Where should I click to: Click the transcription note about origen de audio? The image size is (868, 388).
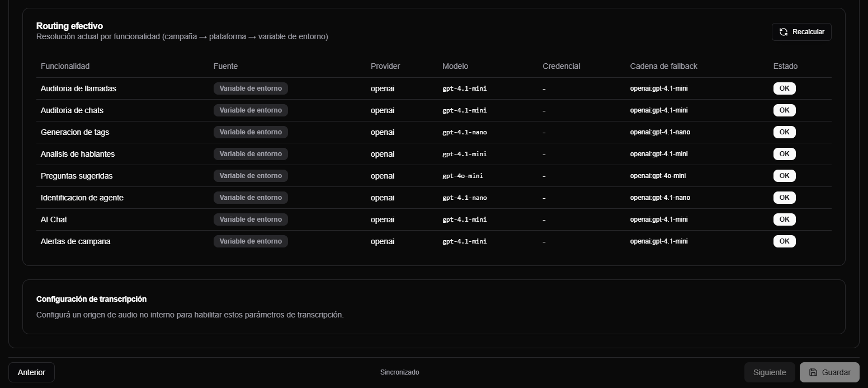190,315
